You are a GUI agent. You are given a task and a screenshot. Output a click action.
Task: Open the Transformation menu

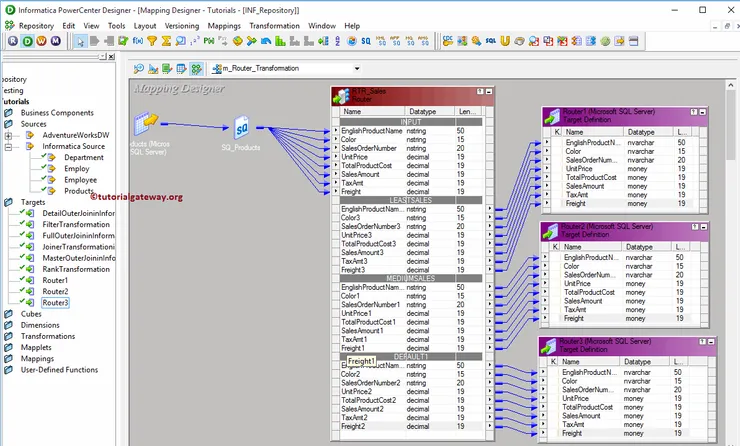coord(274,25)
